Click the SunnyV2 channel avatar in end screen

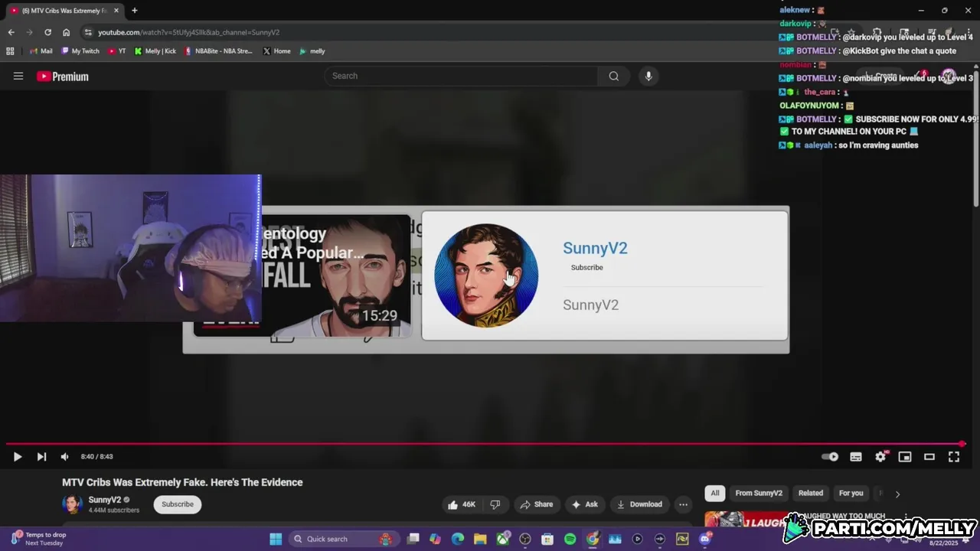tap(486, 275)
